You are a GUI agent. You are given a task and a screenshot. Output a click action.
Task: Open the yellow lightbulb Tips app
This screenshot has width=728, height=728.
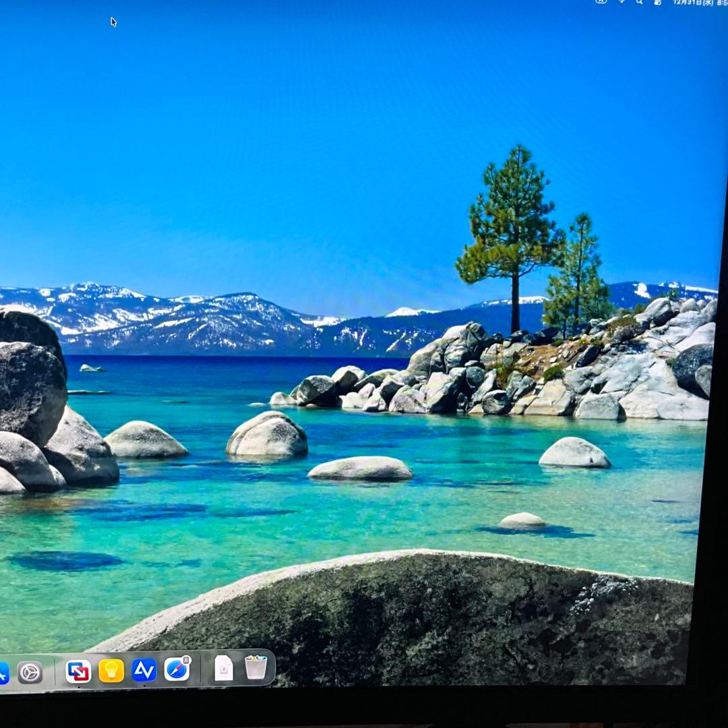pyautogui.click(x=111, y=671)
